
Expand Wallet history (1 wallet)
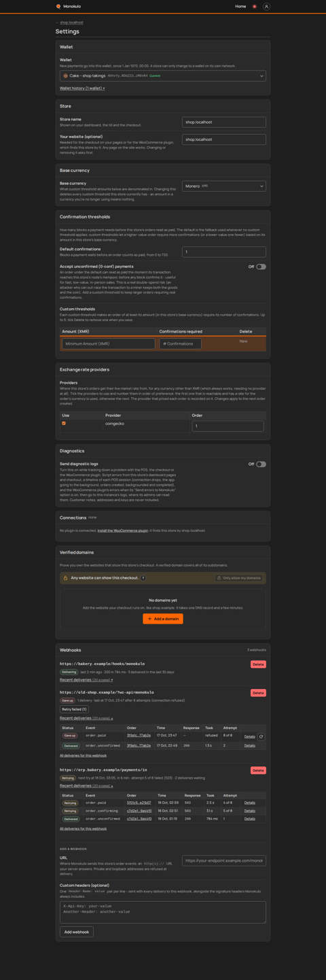click(82, 88)
